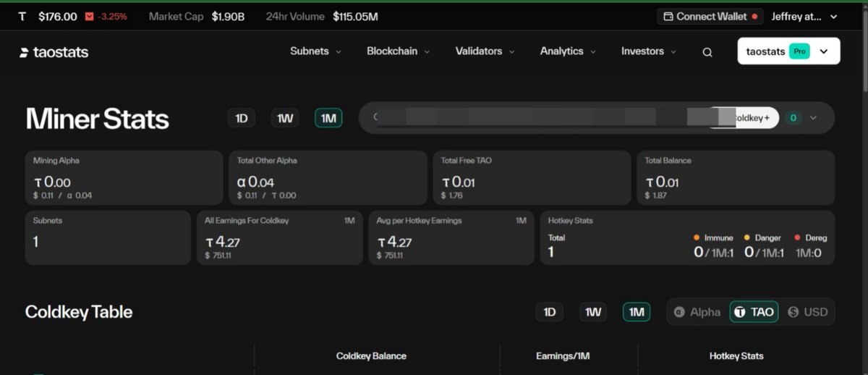Select 1M range for Miner Stats
The width and height of the screenshot is (868, 375).
click(x=328, y=118)
